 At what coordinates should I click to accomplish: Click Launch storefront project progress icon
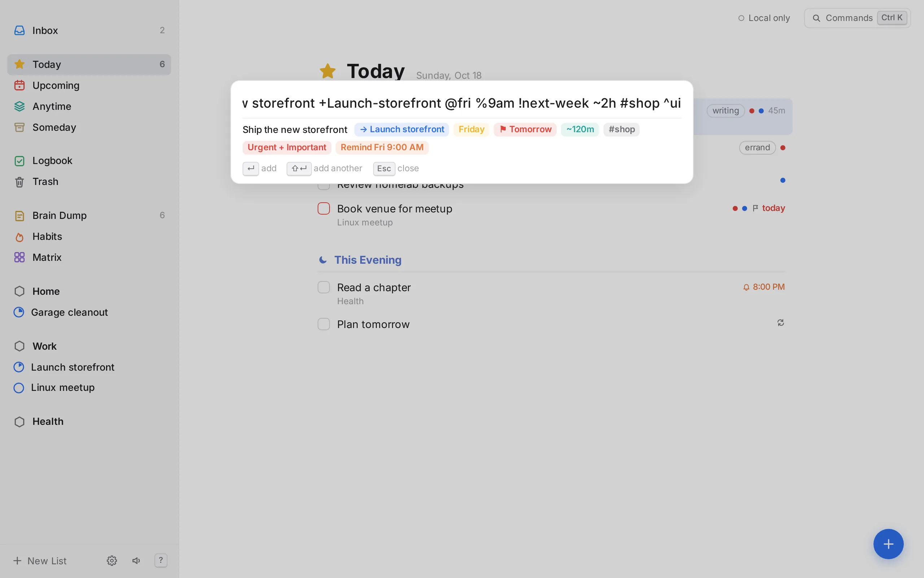click(19, 367)
